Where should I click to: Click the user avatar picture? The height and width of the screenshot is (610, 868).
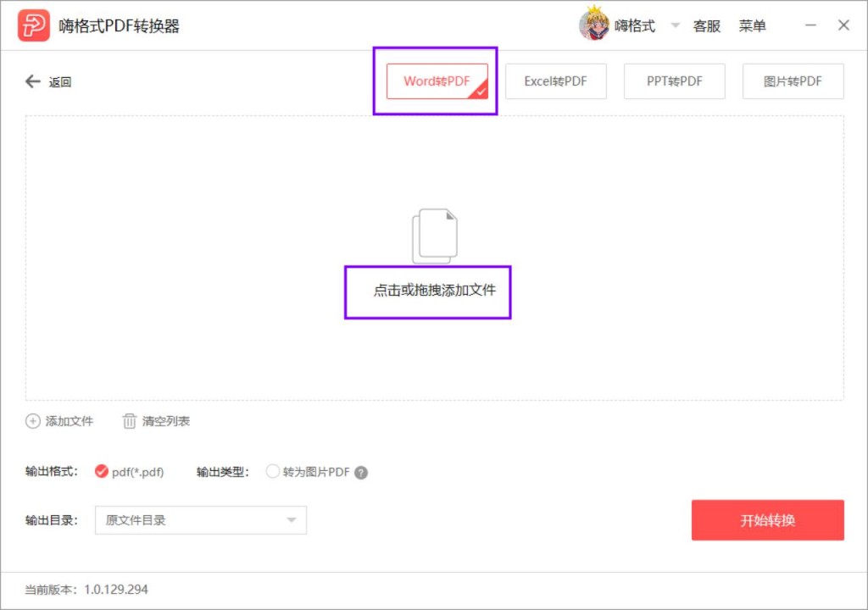tap(594, 24)
